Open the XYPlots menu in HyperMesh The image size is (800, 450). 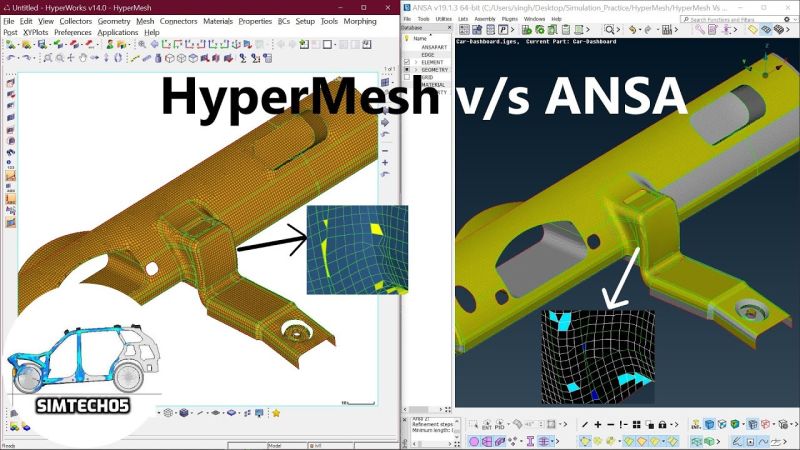coord(35,32)
